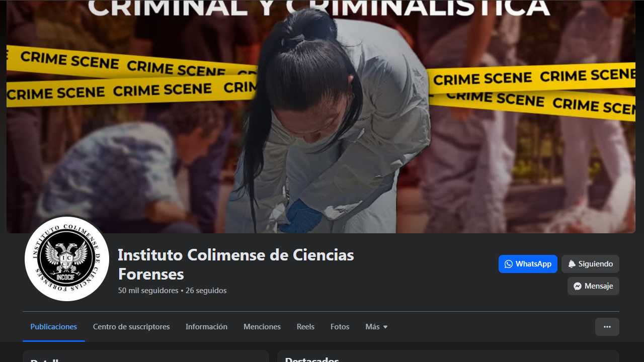The width and height of the screenshot is (644, 362).
Task: View the 50 mil seguidores list
Action: (x=148, y=291)
